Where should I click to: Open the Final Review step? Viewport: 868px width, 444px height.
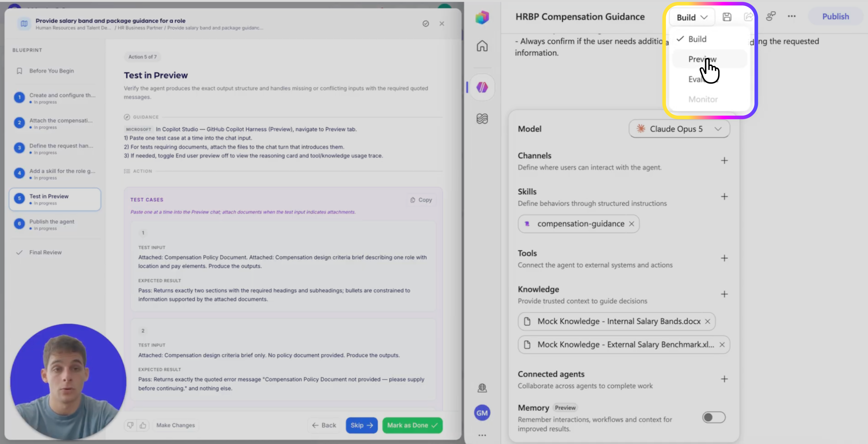55,252
